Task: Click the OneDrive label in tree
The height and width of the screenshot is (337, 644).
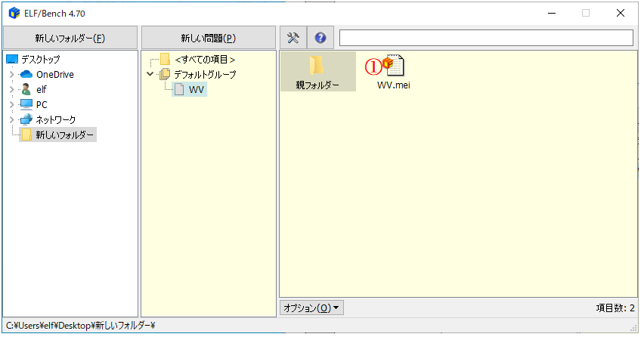Action: (x=55, y=74)
